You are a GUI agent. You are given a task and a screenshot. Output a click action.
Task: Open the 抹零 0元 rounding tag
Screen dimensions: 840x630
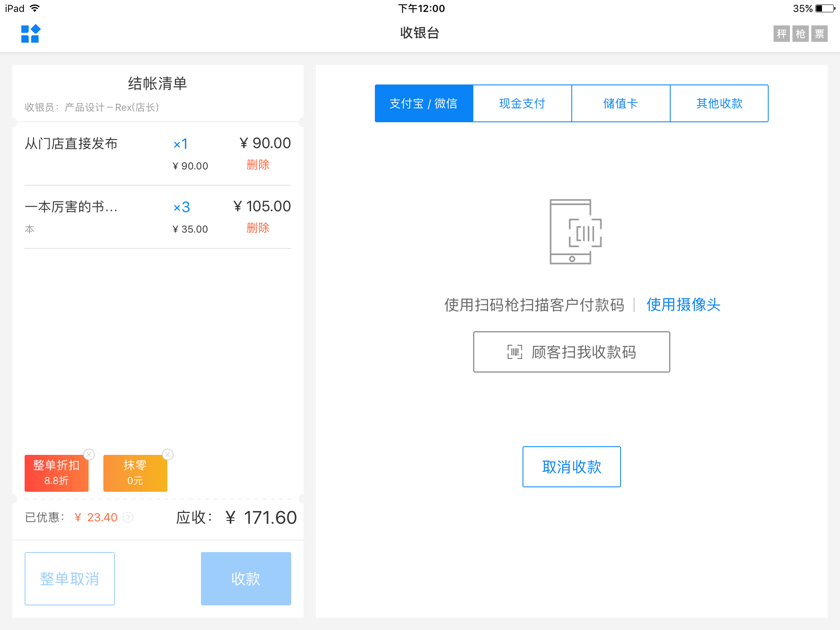tap(135, 473)
